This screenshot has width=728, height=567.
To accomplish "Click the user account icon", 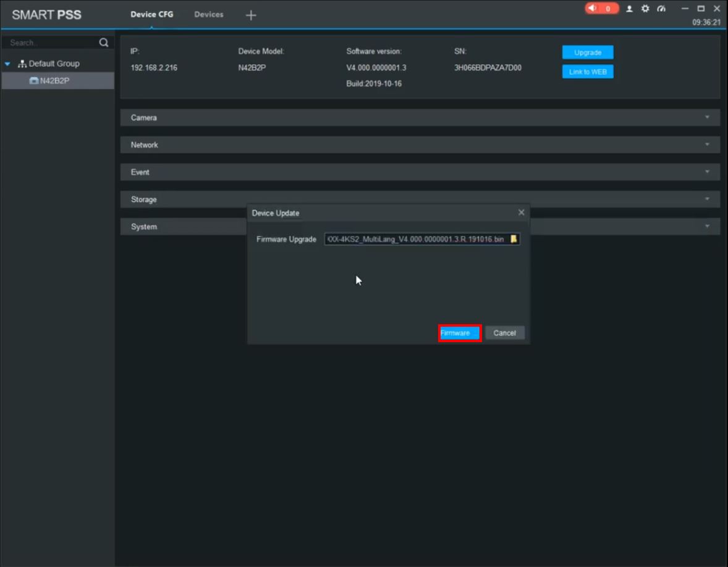I will tap(630, 9).
